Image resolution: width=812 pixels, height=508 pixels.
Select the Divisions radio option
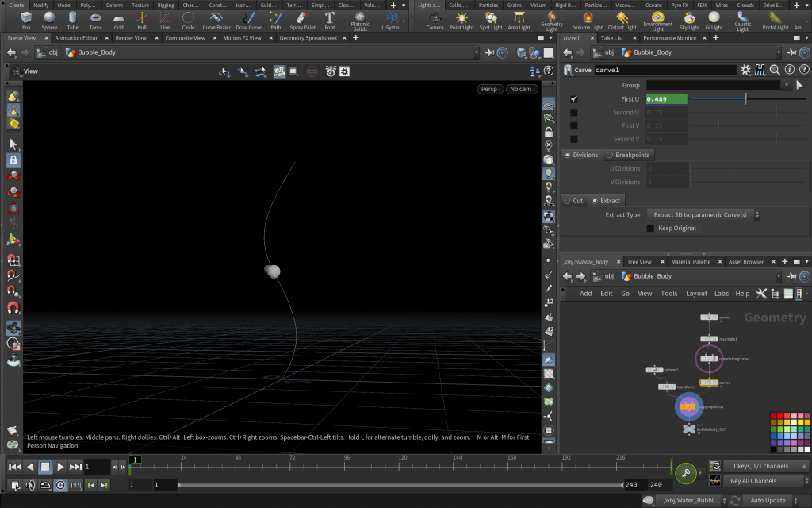click(x=581, y=155)
